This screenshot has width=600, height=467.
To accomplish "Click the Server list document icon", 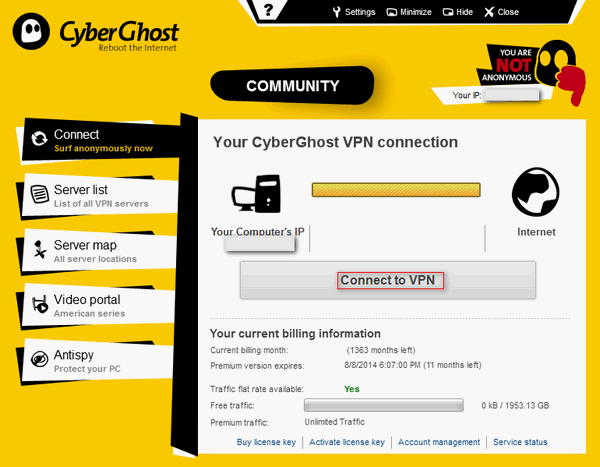I will (x=39, y=194).
